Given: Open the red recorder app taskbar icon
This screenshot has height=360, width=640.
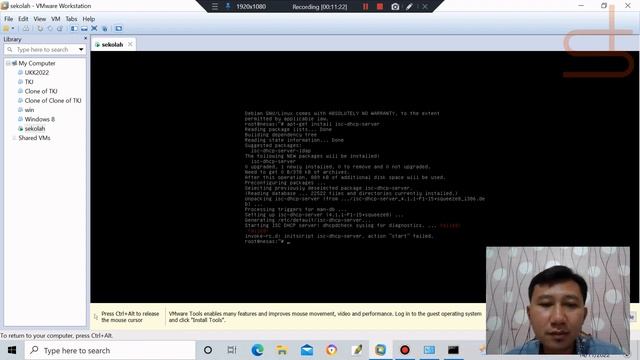Looking at the screenshot, I should coord(405,350).
